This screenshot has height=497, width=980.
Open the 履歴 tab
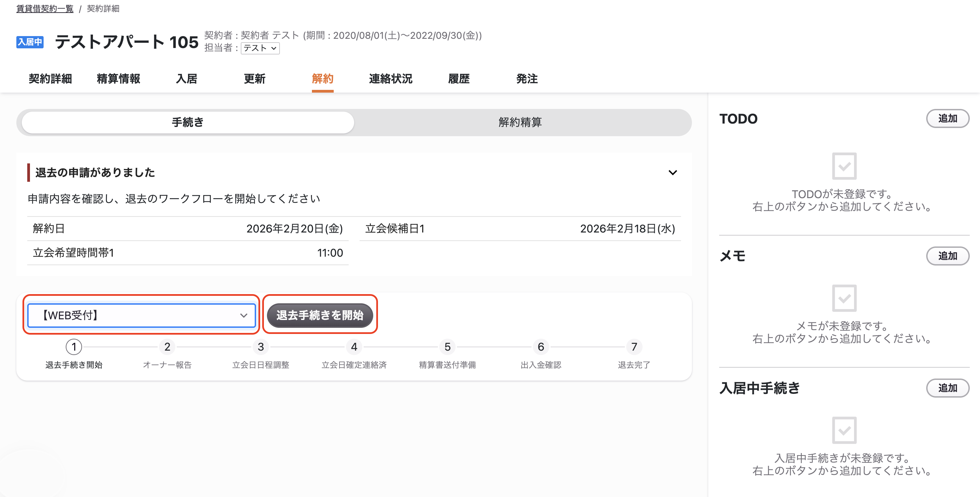pos(459,79)
